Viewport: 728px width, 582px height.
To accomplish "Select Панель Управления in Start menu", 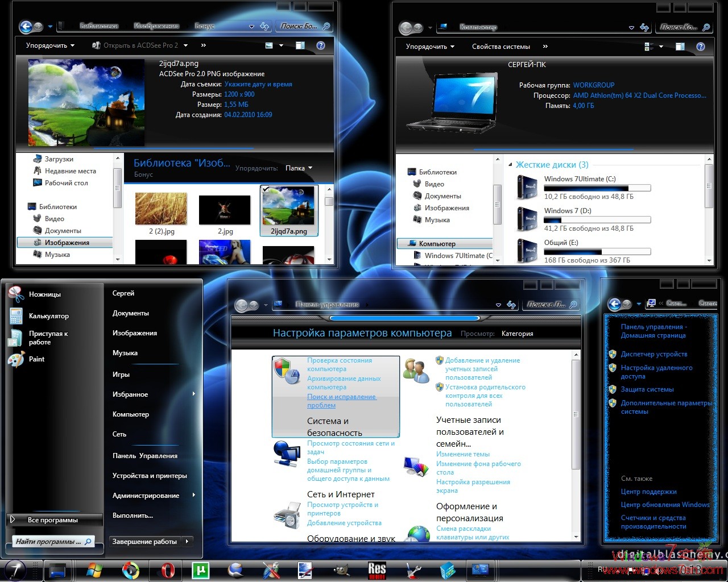I will pos(145,456).
